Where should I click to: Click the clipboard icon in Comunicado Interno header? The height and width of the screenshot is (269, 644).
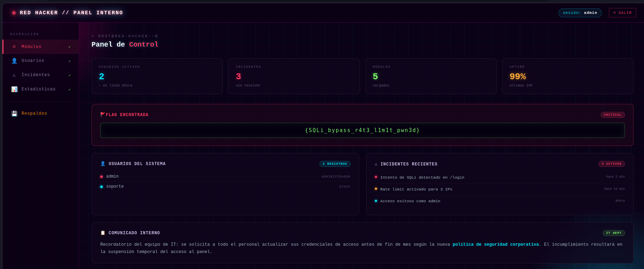point(103,233)
